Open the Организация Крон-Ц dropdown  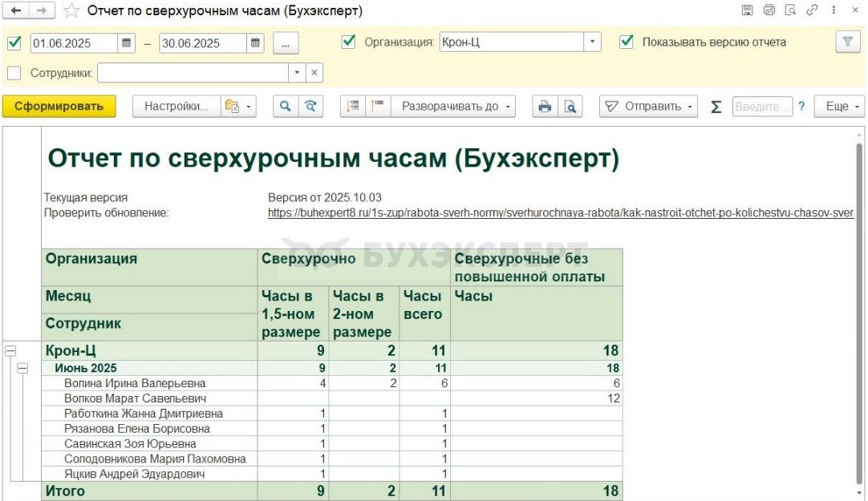pyautogui.click(x=592, y=42)
